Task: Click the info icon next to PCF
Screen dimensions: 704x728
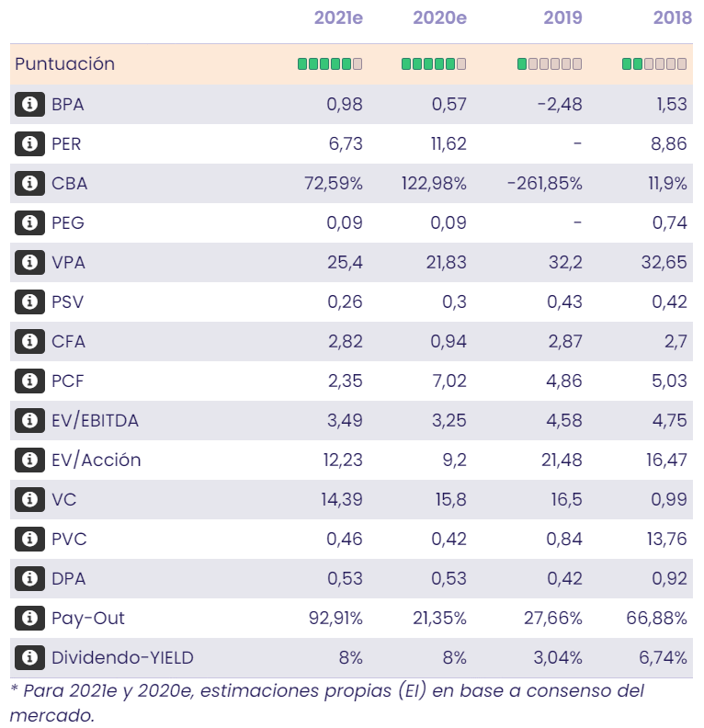Action: (29, 381)
